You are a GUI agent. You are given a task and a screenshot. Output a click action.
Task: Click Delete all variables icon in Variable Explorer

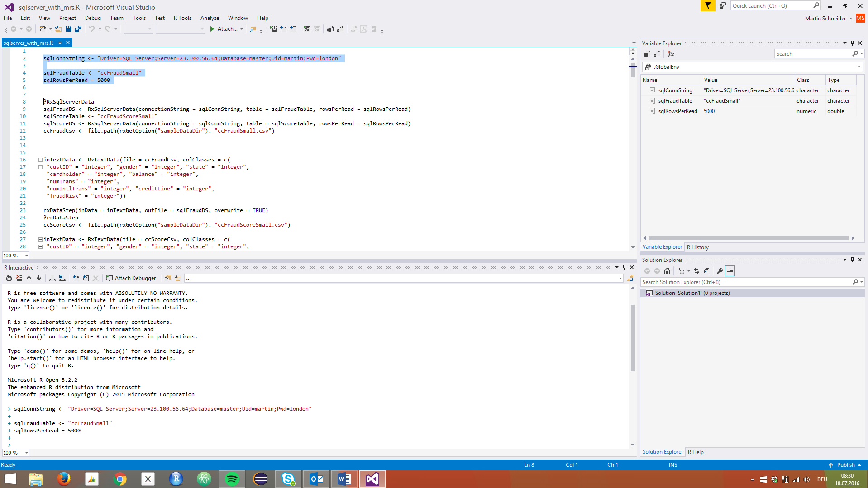671,54
